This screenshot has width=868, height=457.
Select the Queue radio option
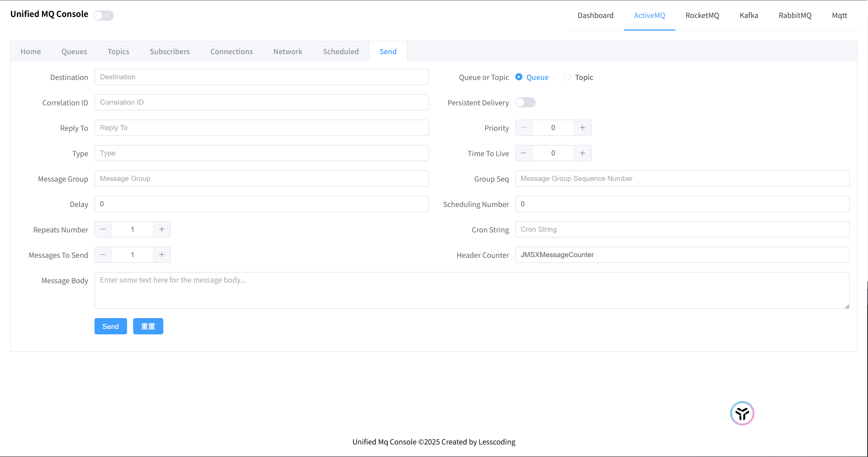[x=519, y=77]
